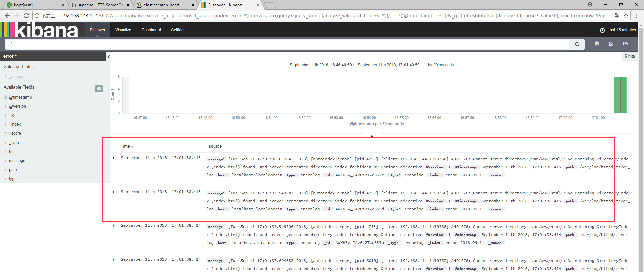This screenshot has width=644, height=272.
Task: Click the New Search icon
Action: click(x=597, y=44)
